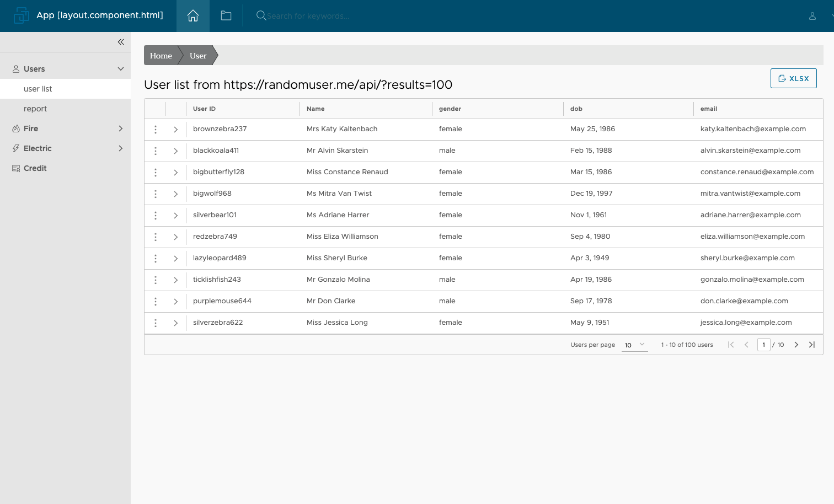Screen dimensions: 834x504
Task: Expand row details for brownzebra237
Action: pos(176,130)
